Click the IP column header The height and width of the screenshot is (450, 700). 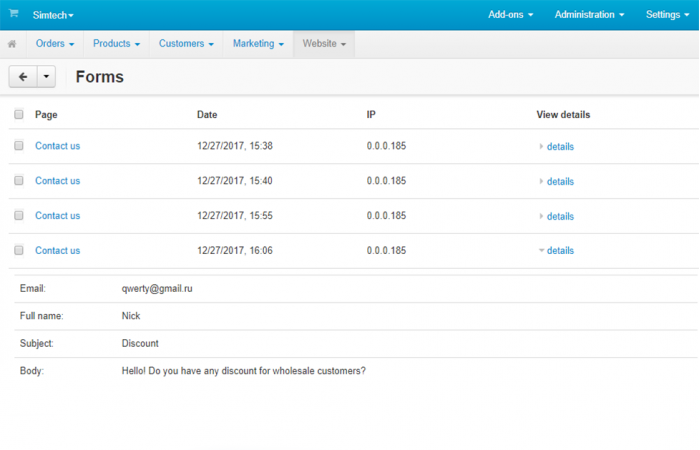pos(371,115)
